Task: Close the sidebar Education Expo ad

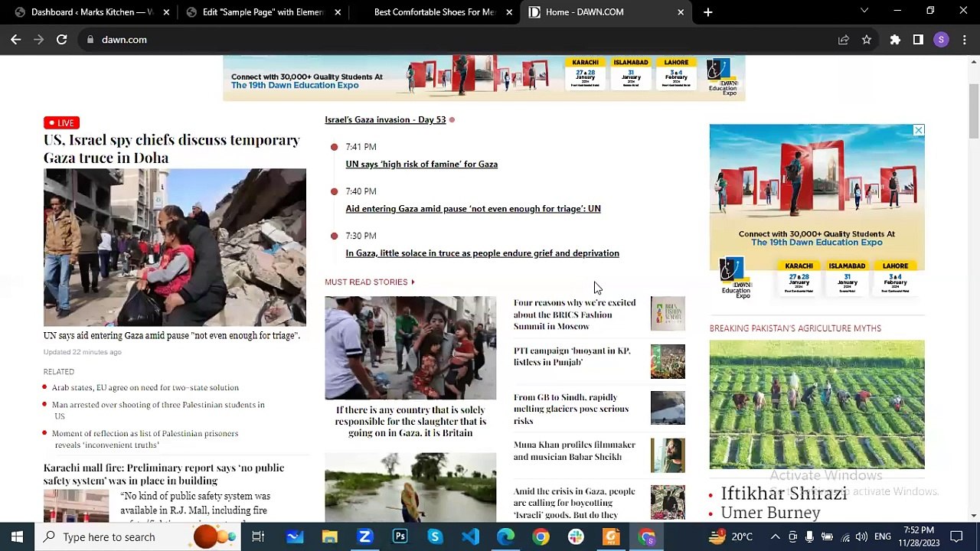Action: click(x=919, y=130)
